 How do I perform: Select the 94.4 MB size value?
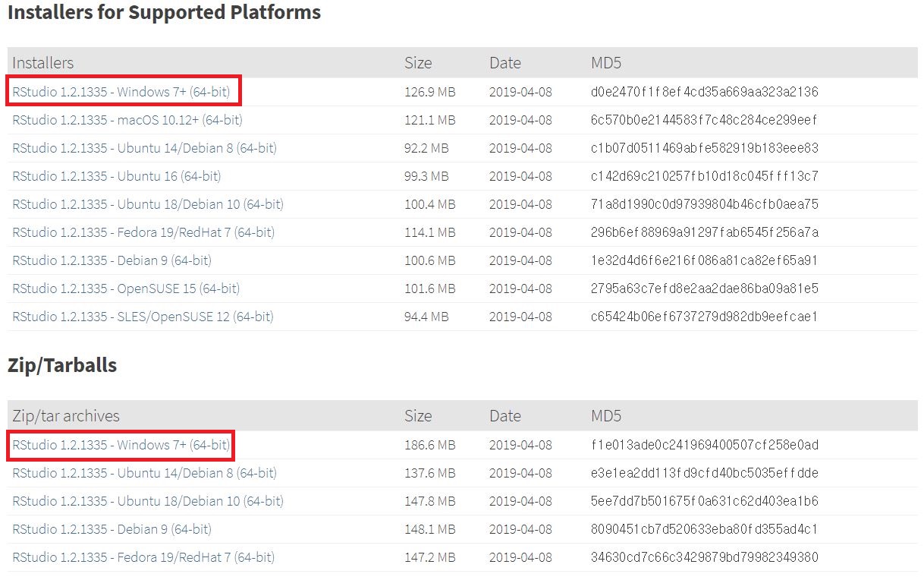(x=426, y=317)
